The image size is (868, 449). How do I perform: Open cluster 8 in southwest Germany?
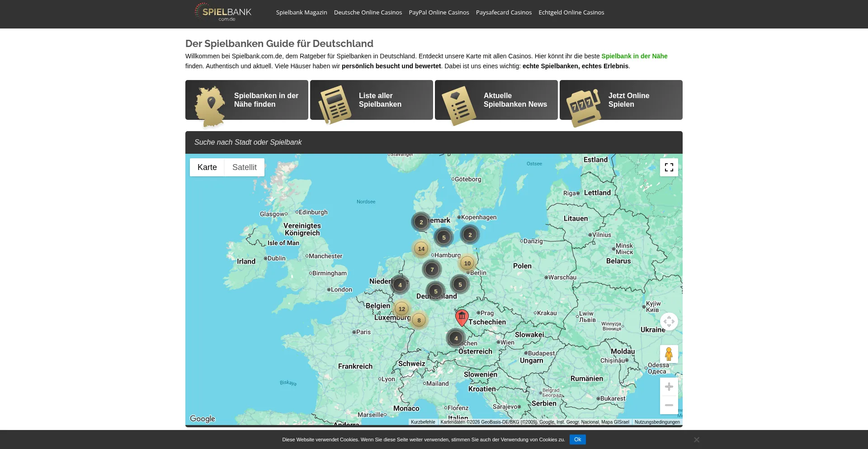(419, 320)
